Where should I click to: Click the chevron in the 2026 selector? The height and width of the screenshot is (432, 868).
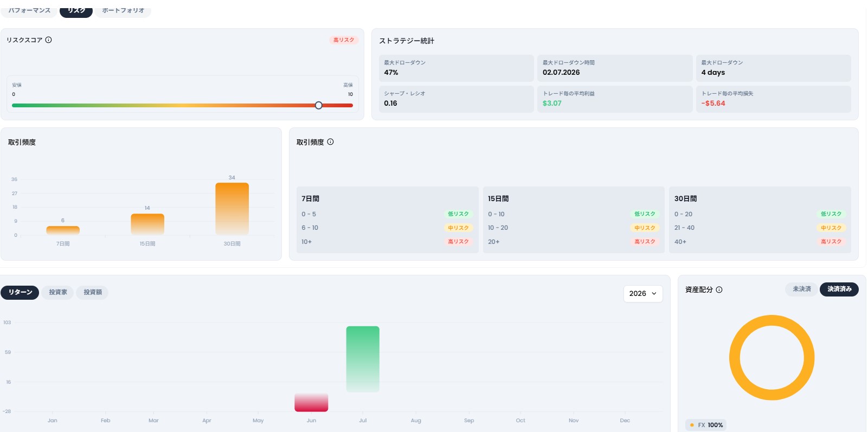pos(654,293)
